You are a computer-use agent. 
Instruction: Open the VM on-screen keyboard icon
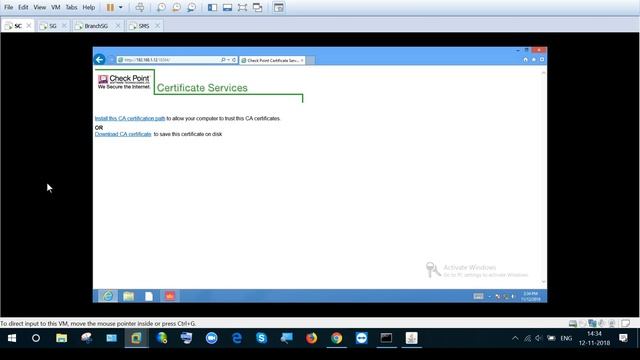(x=478, y=296)
